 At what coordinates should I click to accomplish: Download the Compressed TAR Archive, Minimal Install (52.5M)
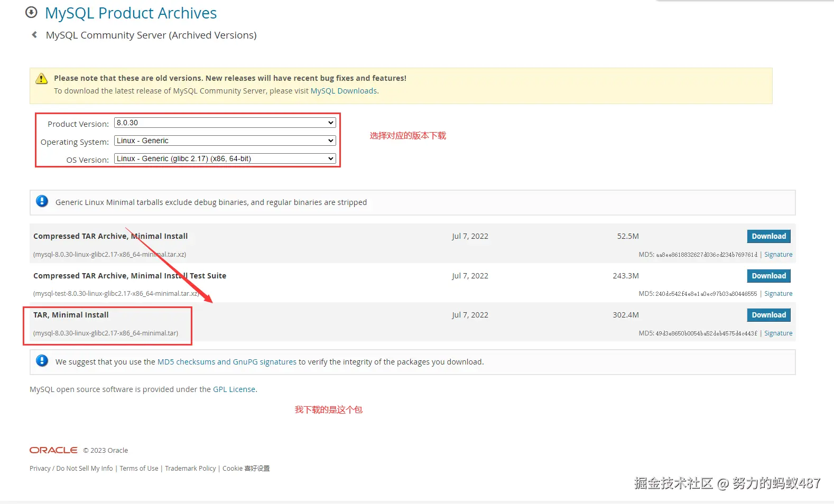(768, 236)
